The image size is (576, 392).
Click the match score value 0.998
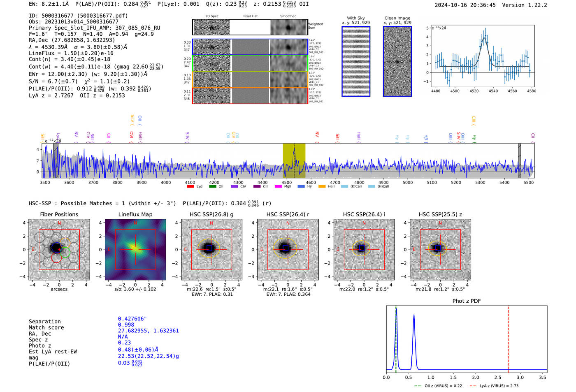[x=126, y=325]
